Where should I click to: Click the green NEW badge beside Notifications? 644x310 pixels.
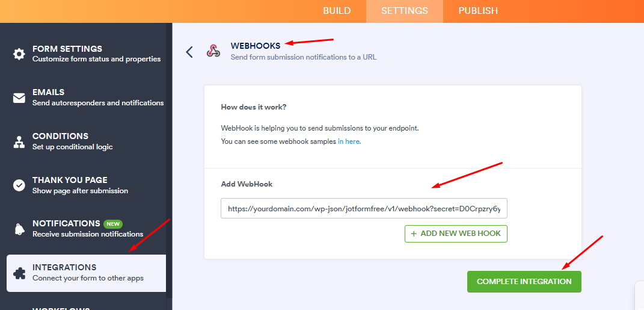[x=112, y=223]
